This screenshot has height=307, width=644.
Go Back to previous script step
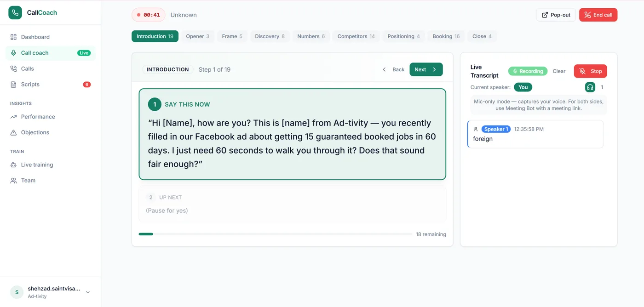coord(393,69)
